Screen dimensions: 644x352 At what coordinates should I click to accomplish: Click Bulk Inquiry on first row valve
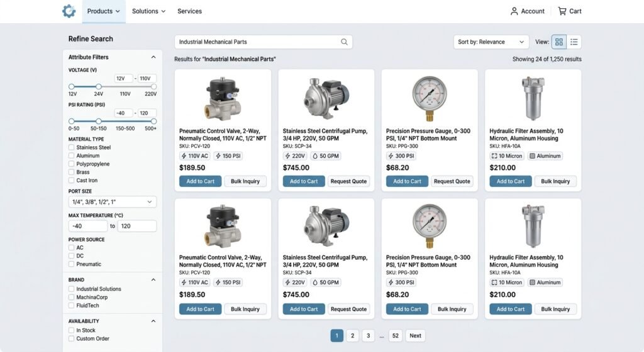245,181
